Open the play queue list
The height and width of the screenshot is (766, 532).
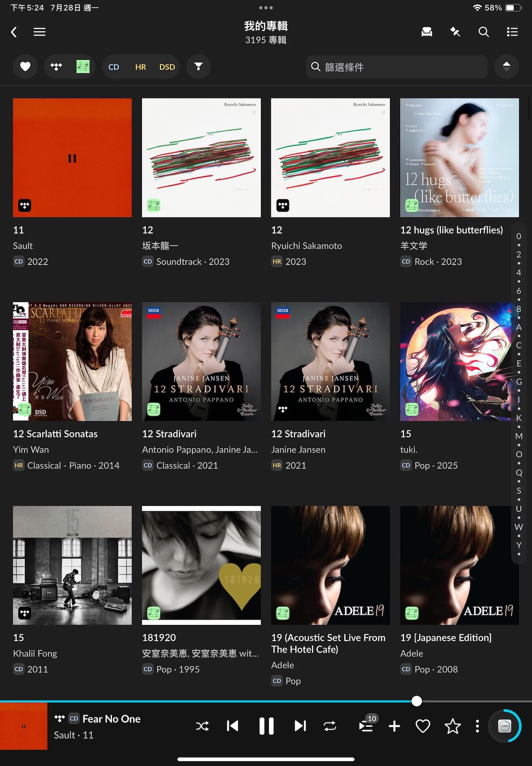click(366, 726)
